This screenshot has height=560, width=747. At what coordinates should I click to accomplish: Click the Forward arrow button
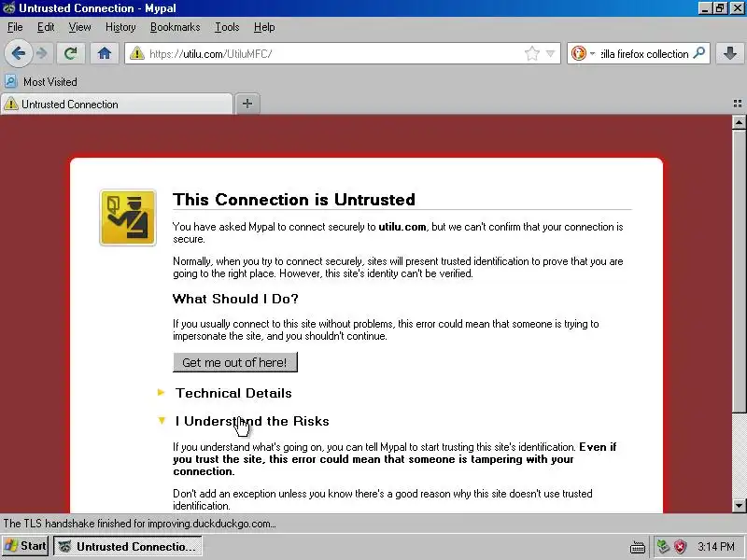(x=42, y=53)
